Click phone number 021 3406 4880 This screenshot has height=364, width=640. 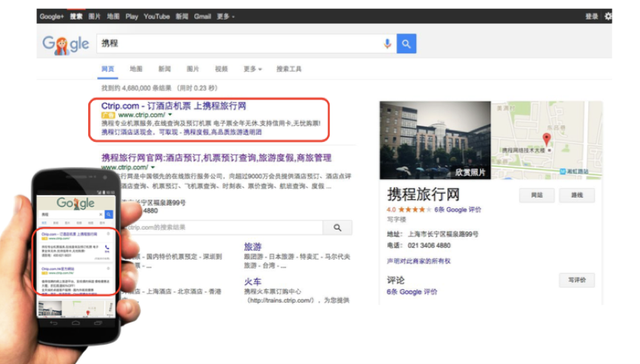429,246
